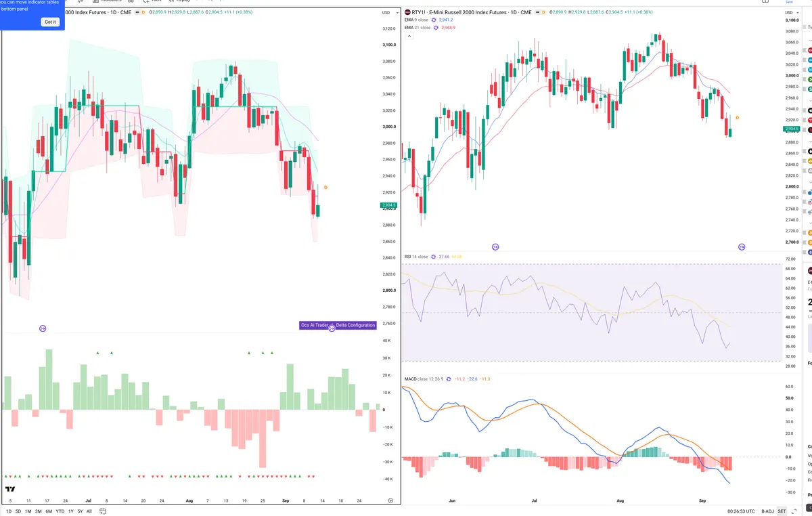
Task: Click the round RTY1! symbol logo
Action: [x=407, y=12]
